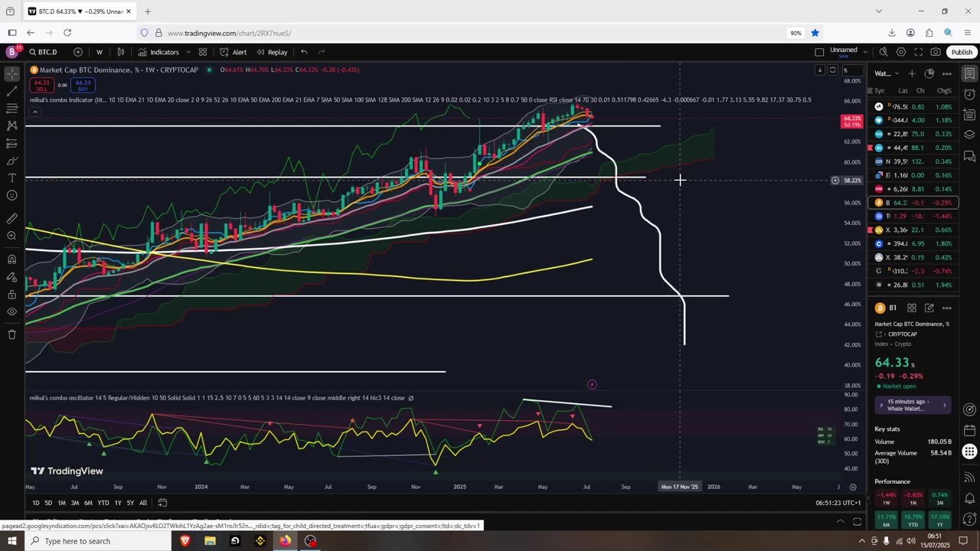Open the watchlist more options menu
This screenshot has height=551, width=980.
947,73
